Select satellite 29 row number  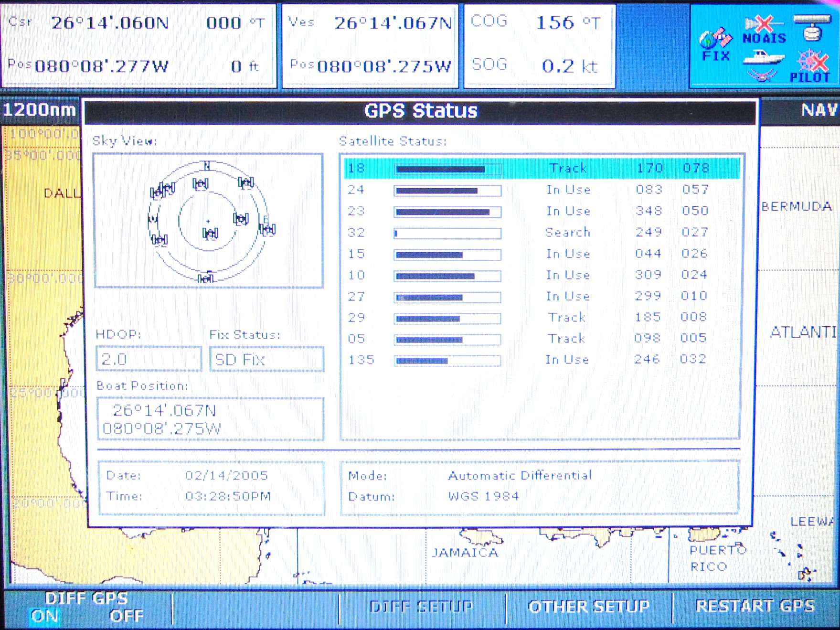(356, 318)
